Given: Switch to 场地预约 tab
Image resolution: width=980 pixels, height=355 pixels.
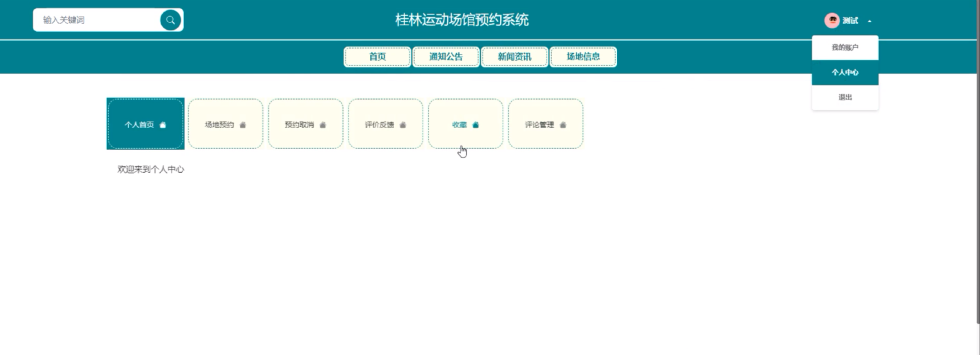Looking at the screenshot, I should pos(219,125).
